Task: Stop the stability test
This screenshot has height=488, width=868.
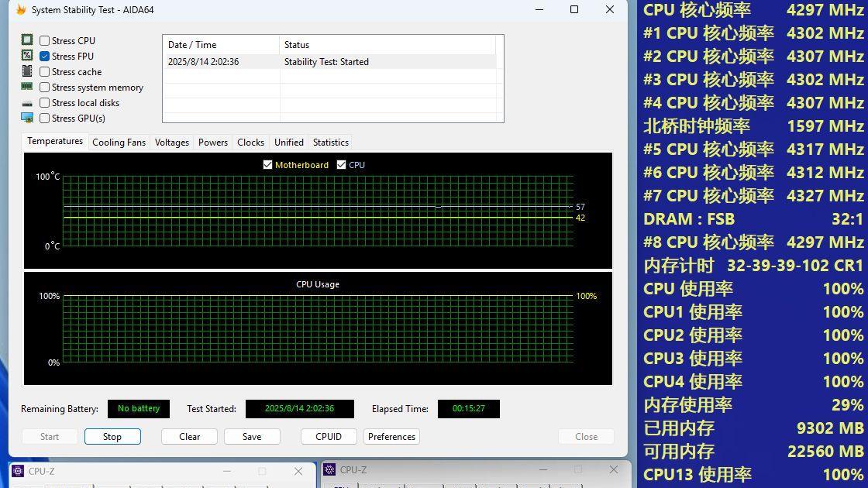Action: [112, 437]
